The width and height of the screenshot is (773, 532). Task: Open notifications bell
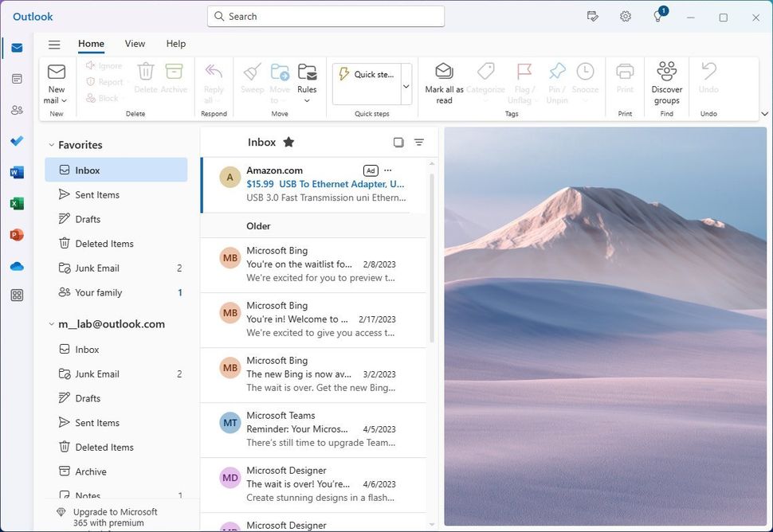pyautogui.click(x=657, y=16)
